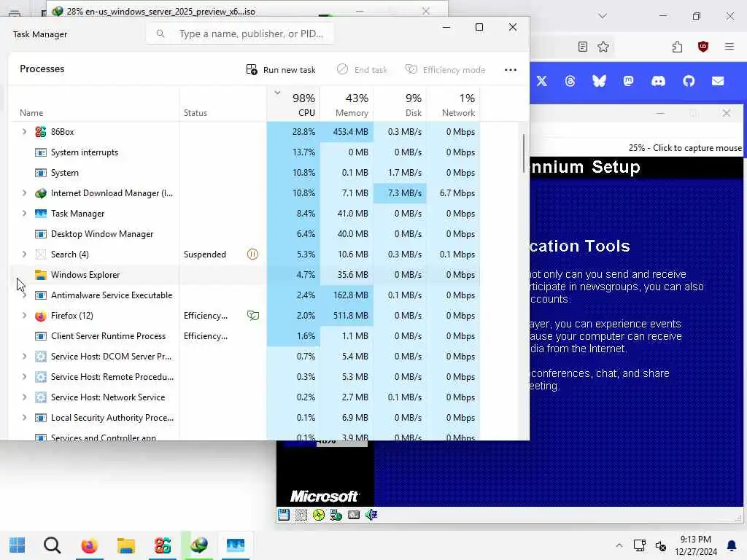Click the Efficiency mode button
Viewport: 747px width, 560px height.
[x=445, y=69]
